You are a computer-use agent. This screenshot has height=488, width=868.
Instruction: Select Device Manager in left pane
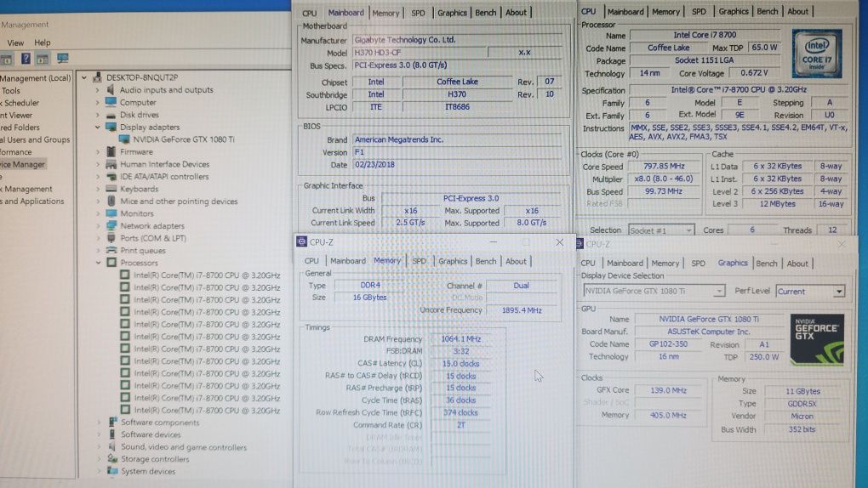[x=22, y=164]
